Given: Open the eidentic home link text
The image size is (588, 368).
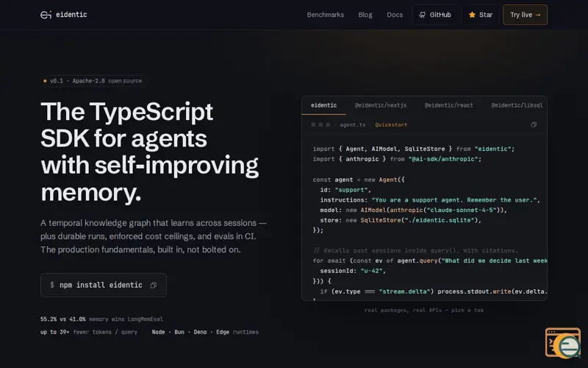Looking at the screenshot, I should [x=71, y=15].
